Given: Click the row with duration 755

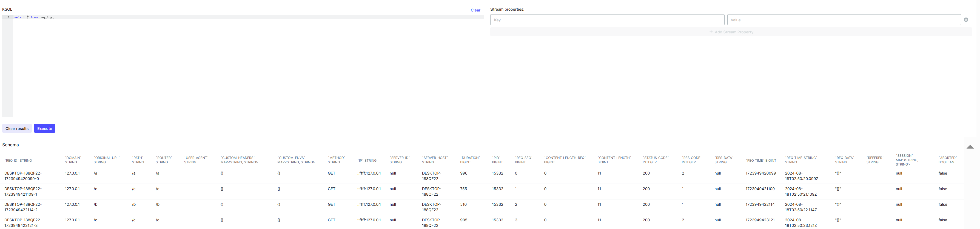Looking at the screenshot, I should click(463, 189).
